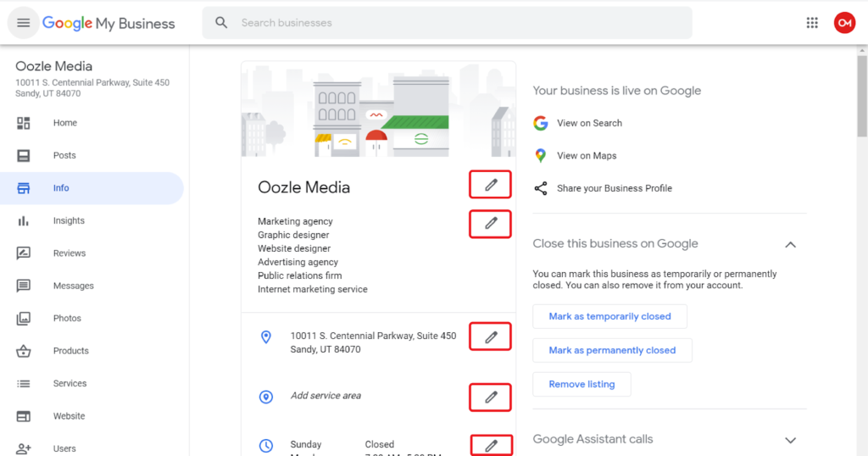Click Add service area text

pos(325,396)
